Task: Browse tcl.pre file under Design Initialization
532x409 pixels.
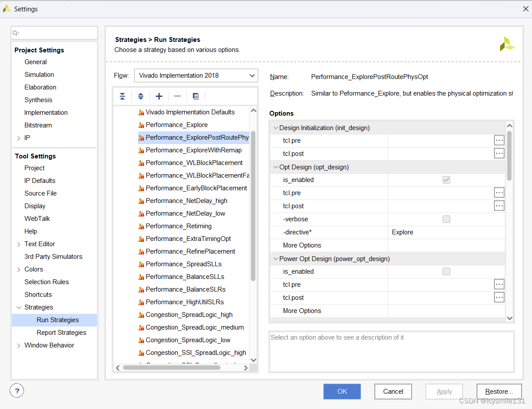Action: (499, 141)
